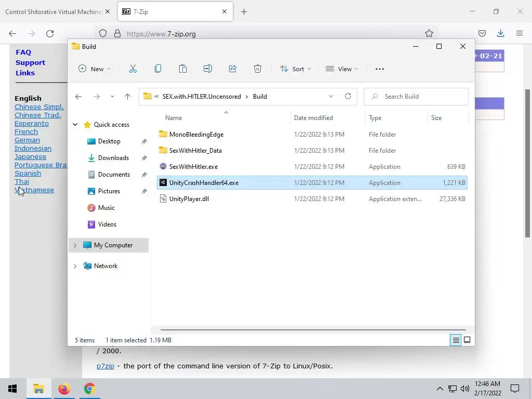The width and height of the screenshot is (532, 399).
Task: Select Esperanto language link
Action: (x=32, y=124)
